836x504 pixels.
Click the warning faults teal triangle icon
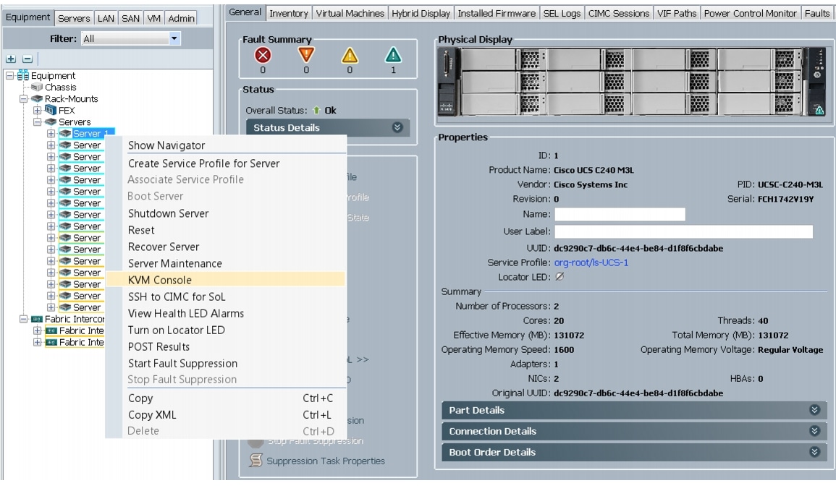pos(393,55)
